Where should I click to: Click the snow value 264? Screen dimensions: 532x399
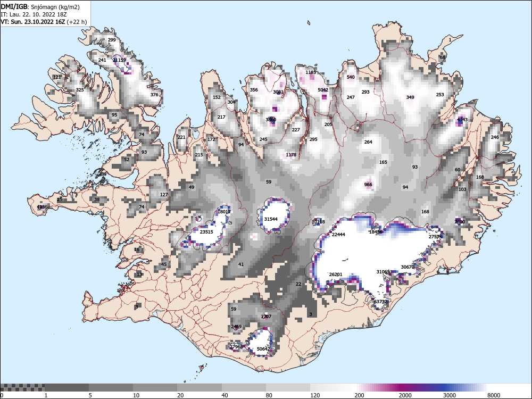pyautogui.click(x=368, y=142)
